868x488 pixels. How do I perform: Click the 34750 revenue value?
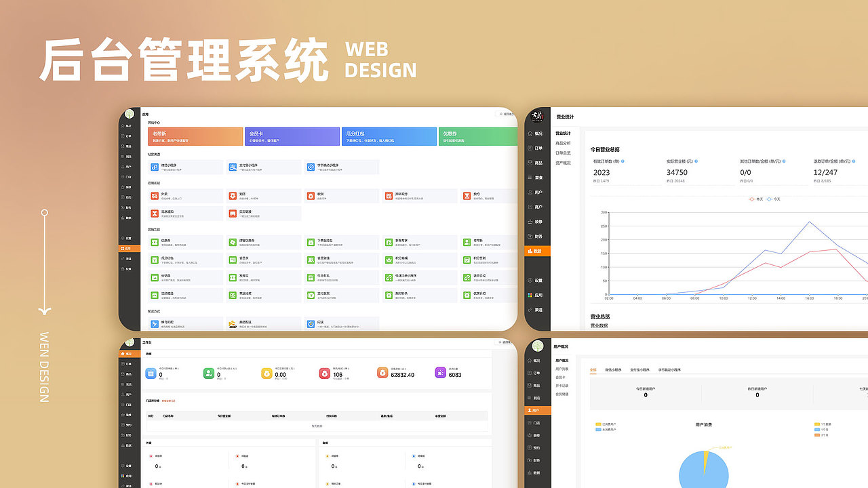(x=677, y=173)
